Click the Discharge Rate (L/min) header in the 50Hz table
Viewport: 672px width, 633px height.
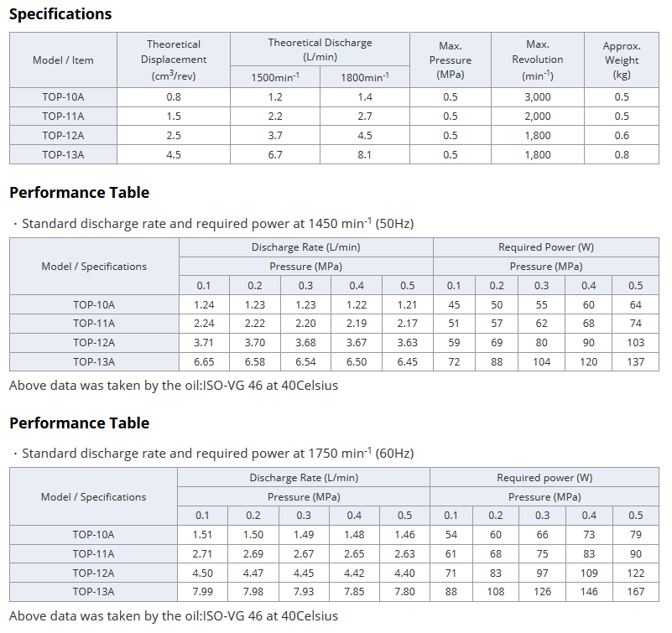pyautogui.click(x=306, y=247)
